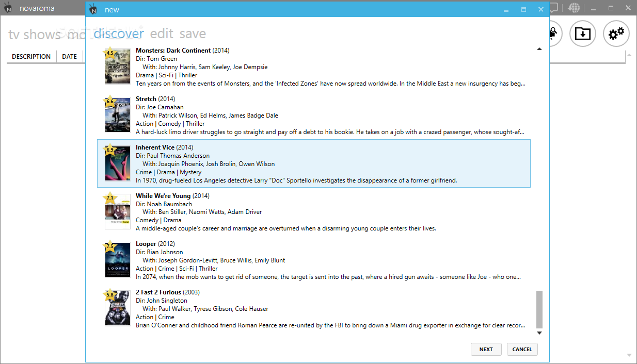The image size is (637, 364).
Task: Click cast line "Ben Stiller, Naomi Watts, Adam Driver"
Action: [210, 212]
